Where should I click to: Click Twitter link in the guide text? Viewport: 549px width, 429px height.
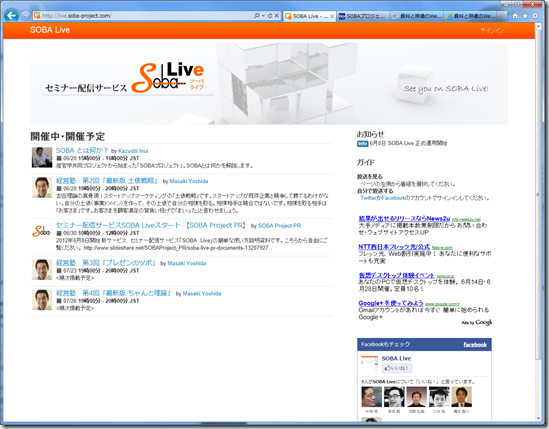coord(369,198)
